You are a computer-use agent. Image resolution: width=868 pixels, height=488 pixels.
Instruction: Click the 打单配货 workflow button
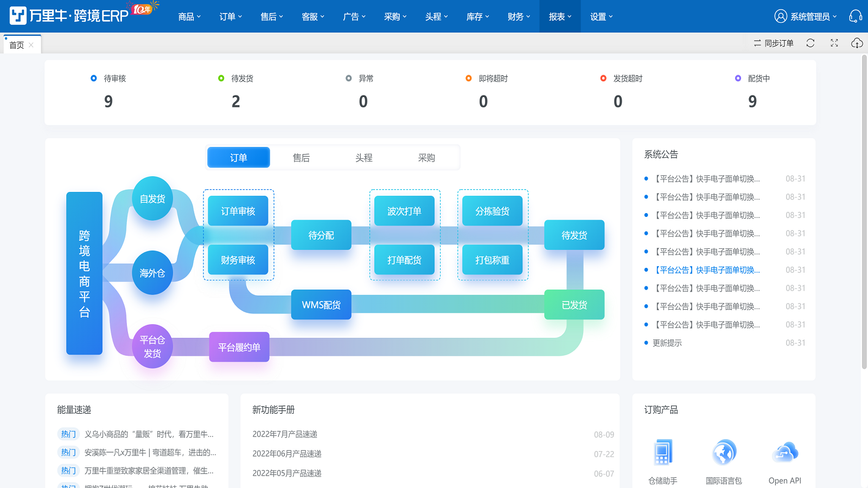click(404, 260)
